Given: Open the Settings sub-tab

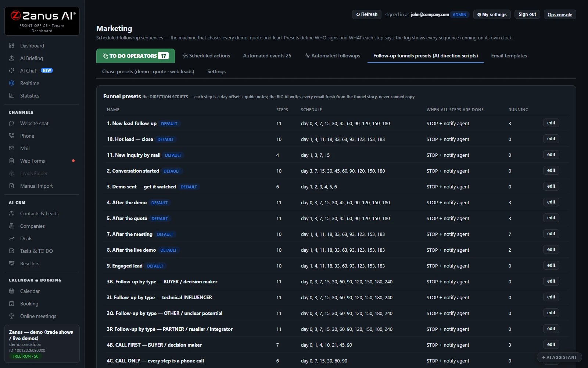Looking at the screenshot, I should (216, 71).
